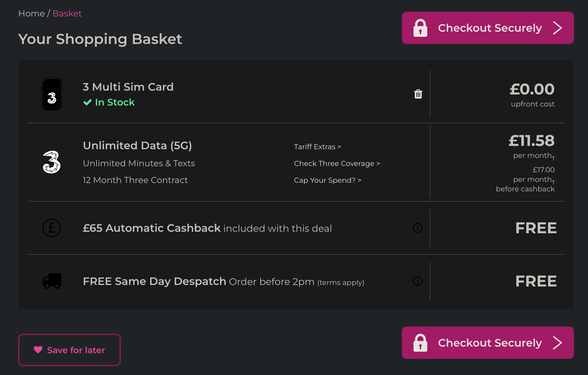
Task: Click the lock icon on top Checkout button
Action: coord(420,28)
